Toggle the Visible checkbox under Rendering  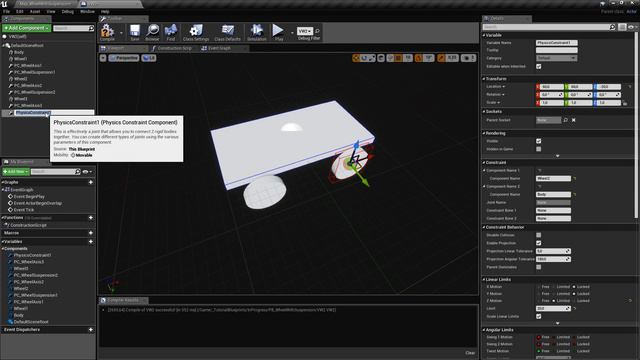tap(539, 141)
